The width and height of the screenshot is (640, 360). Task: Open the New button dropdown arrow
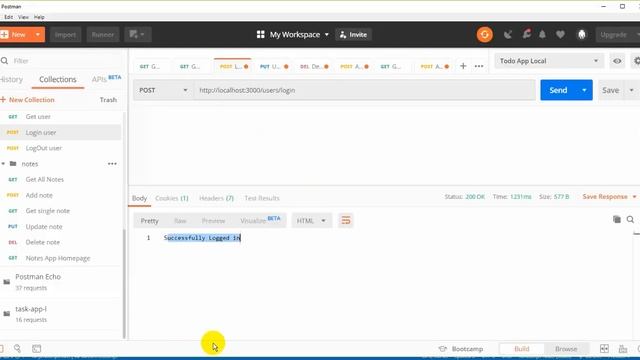pyautogui.click(x=38, y=34)
